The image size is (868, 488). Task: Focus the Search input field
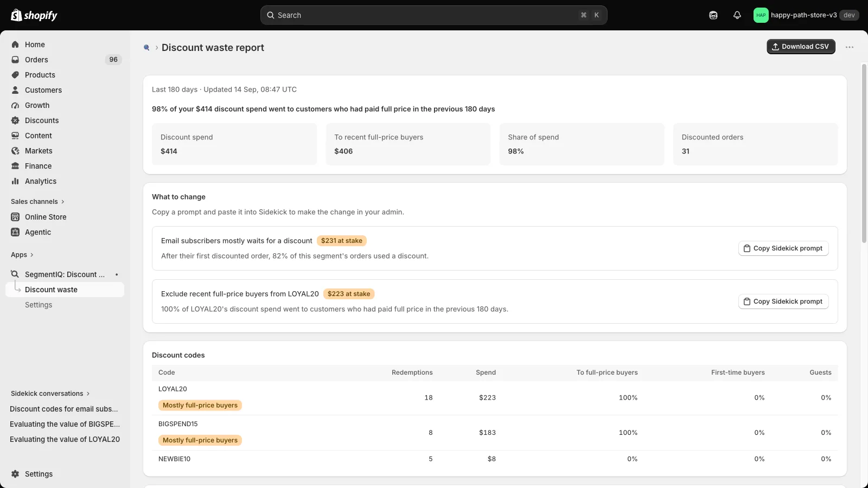click(433, 15)
